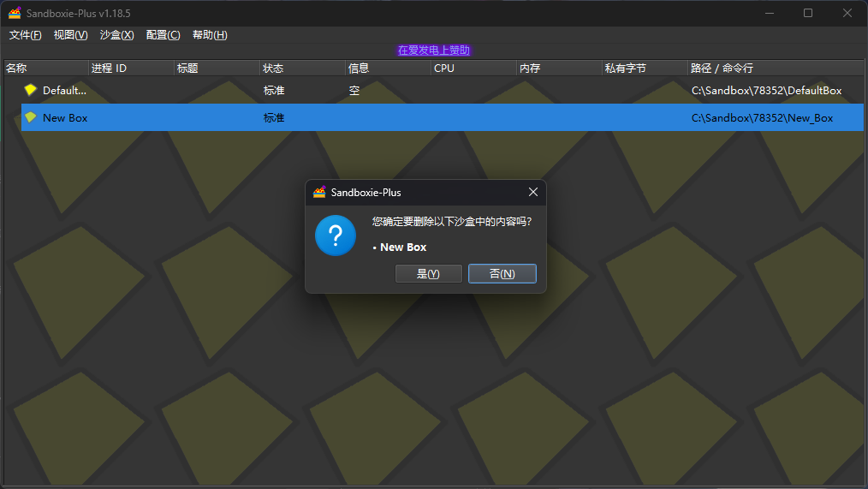
Task: Select the Default... sandbox row name
Action: (64, 90)
